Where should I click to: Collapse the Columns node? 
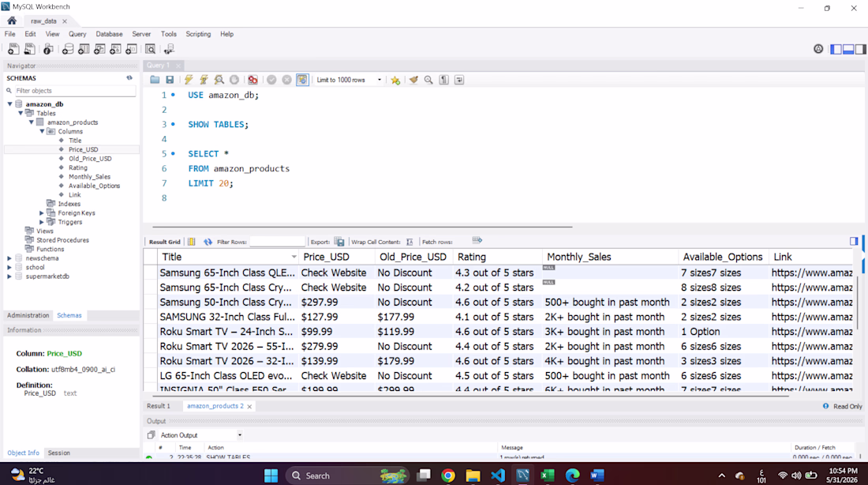[42, 131]
